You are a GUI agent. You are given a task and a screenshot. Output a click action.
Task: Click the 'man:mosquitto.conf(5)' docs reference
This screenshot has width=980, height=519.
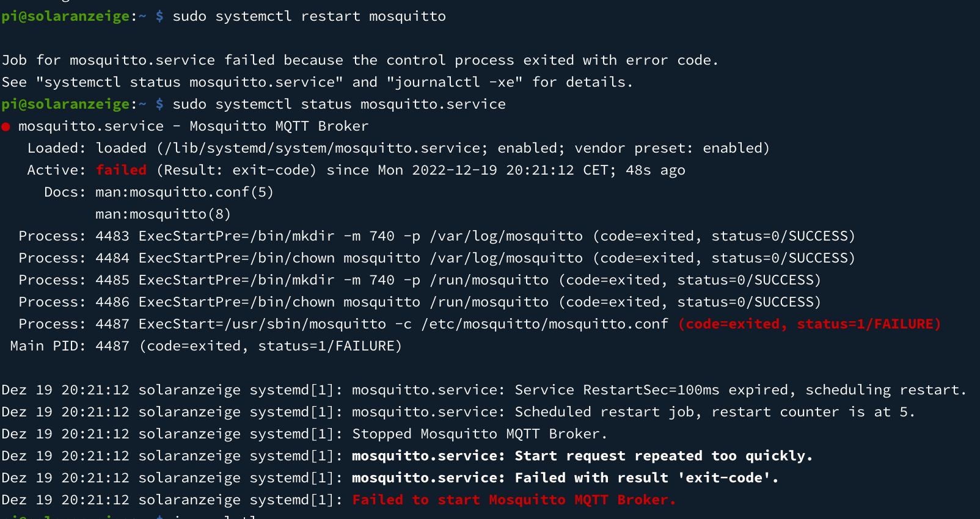point(184,192)
